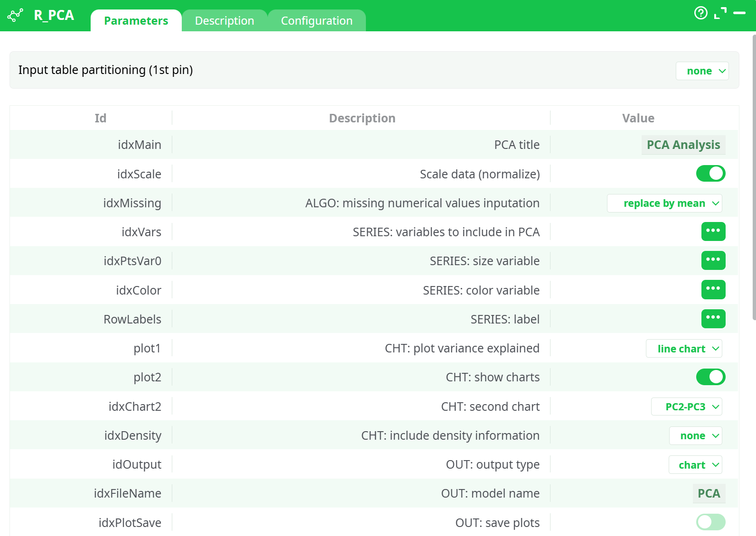This screenshot has height=536, width=756.
Task: Minimize the panel with the dash icon
Action: (739, 13)
